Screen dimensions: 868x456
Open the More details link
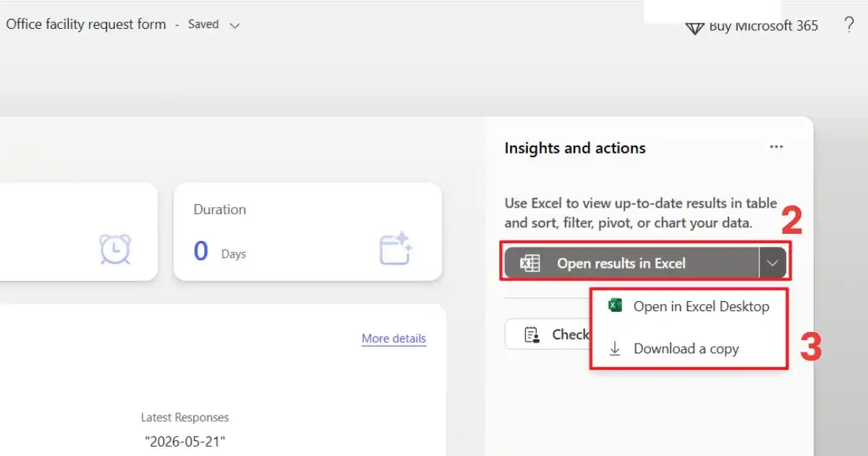click(x=393, y=339)
